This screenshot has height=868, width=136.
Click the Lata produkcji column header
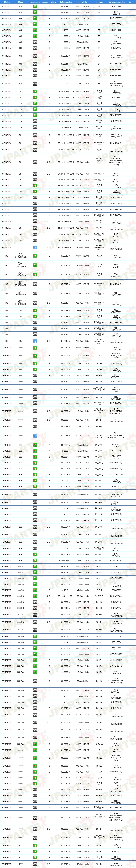(x=66, y=2)
